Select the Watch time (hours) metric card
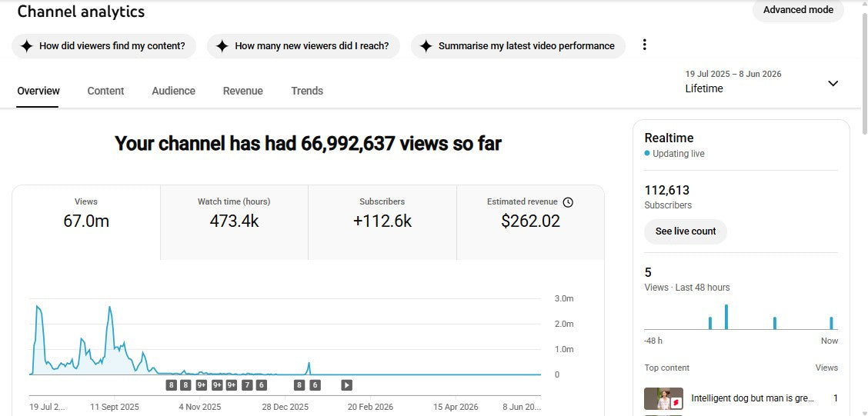Screen dimensions: 868x416 (234, 222)
